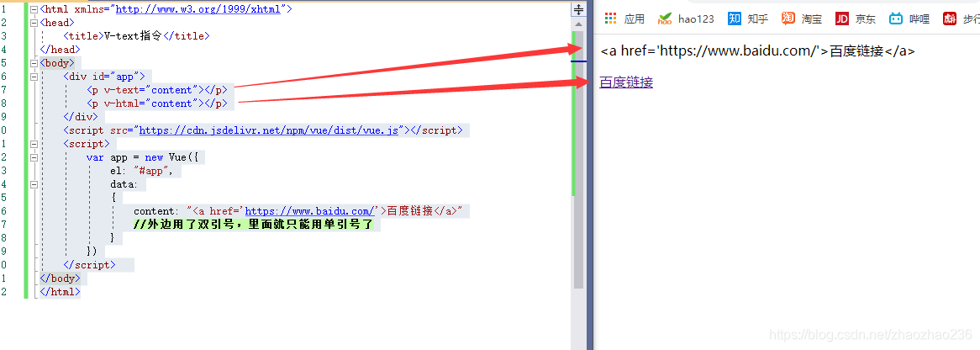Click the cdn.jsdelivr.net vue.js URL in code
Image resolution: width=980 pixels, height=350 pixels.
click(x=269, y=130)
